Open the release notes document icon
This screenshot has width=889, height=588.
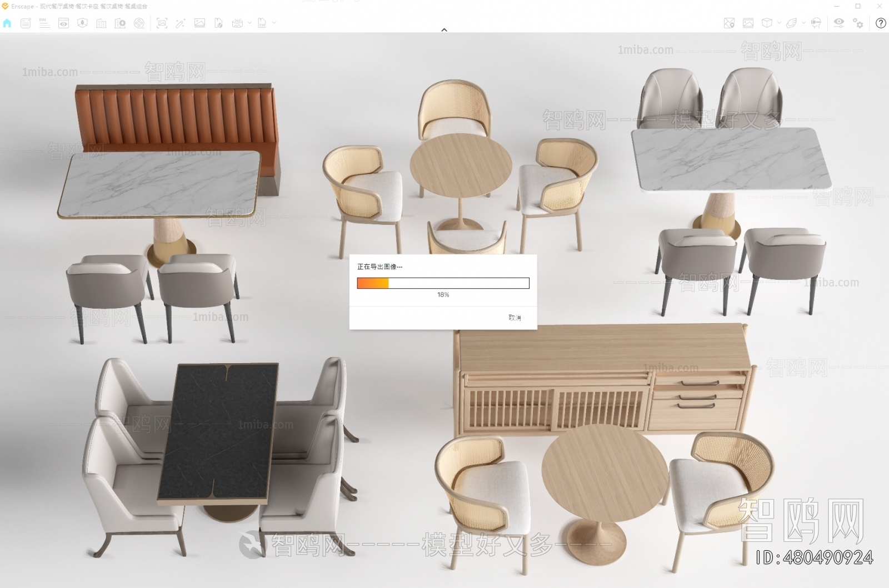coord(24,23)
